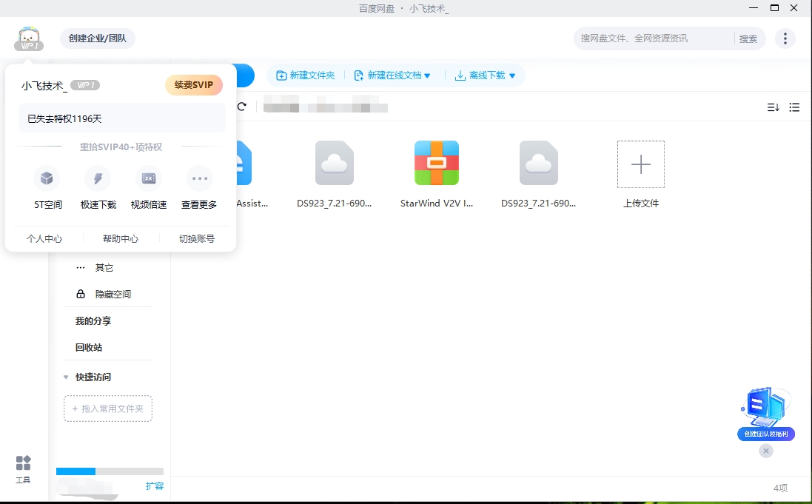Click the 搜网盘文件 search input field
The height and width of the screenshot is (504, 812).
click(655, 38)
